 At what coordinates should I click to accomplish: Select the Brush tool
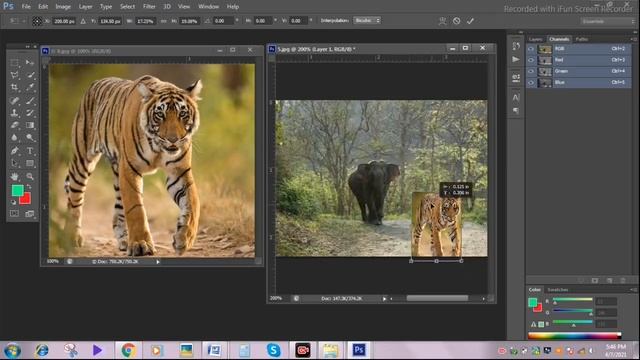[30, 100]
